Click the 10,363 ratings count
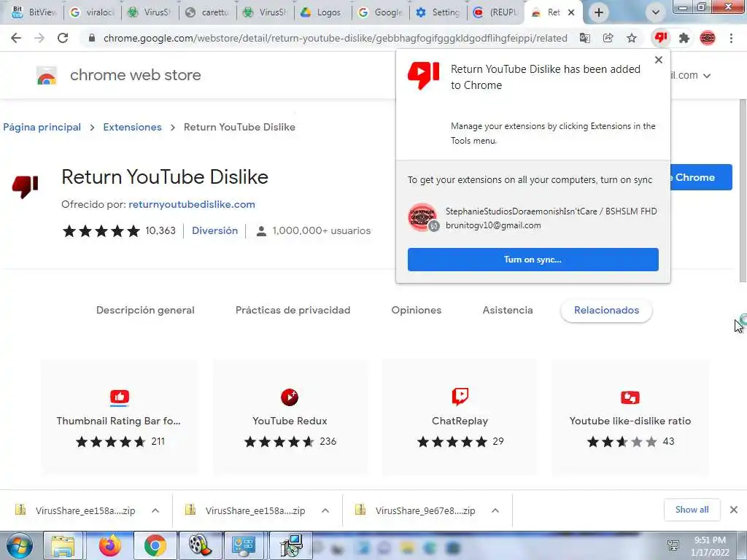The height and width of the screenshot is (560, 747). coord(160,230)
